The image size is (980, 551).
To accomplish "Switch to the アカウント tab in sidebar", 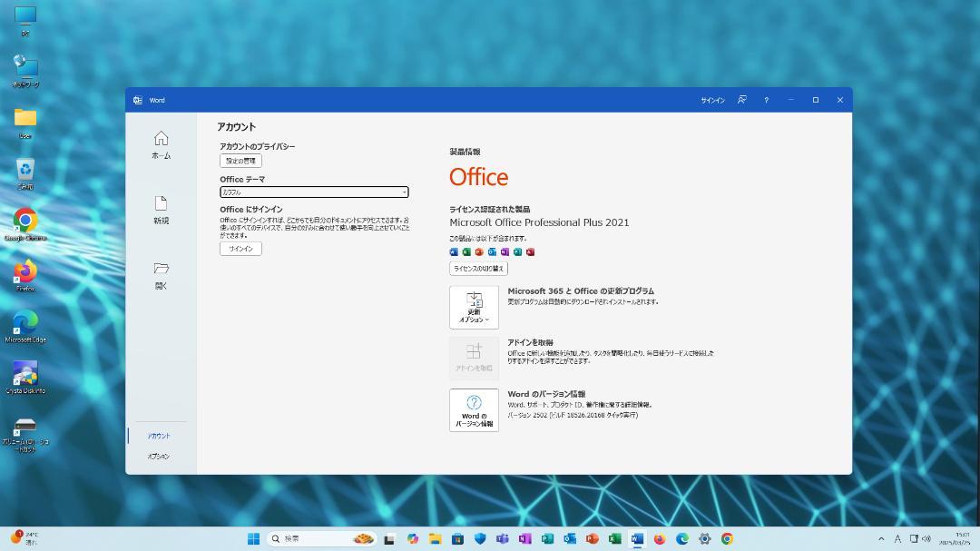I will [x=159, y=436].
